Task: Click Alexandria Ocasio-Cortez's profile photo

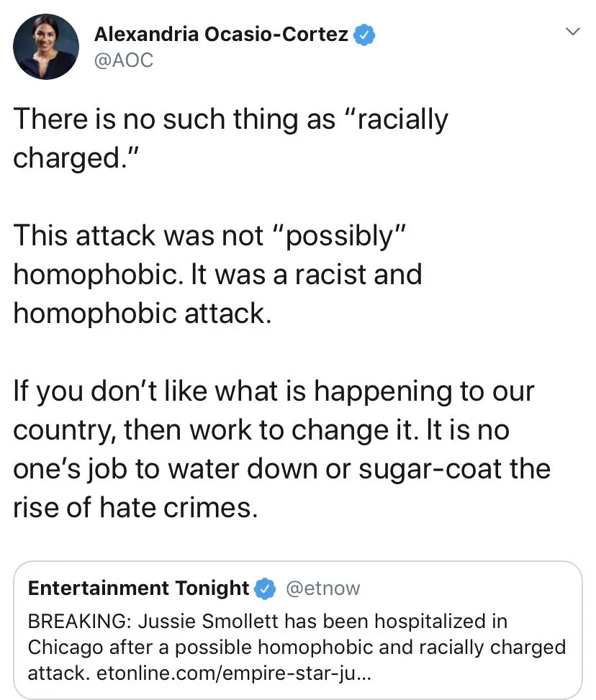Action: (x=45, y=45)
